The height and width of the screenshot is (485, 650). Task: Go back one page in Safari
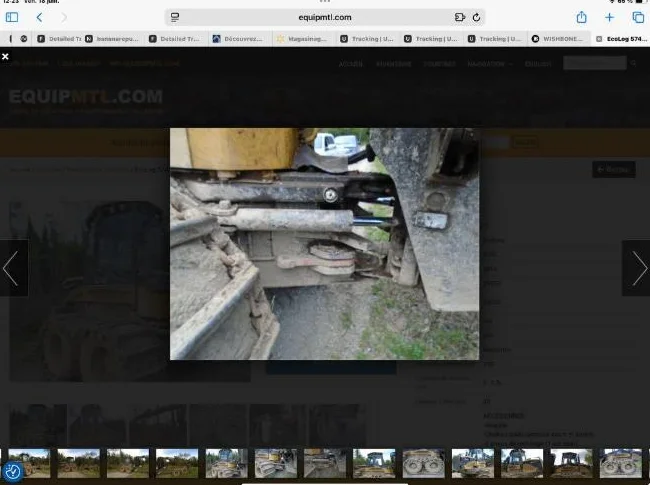click(x=39, y=17)
